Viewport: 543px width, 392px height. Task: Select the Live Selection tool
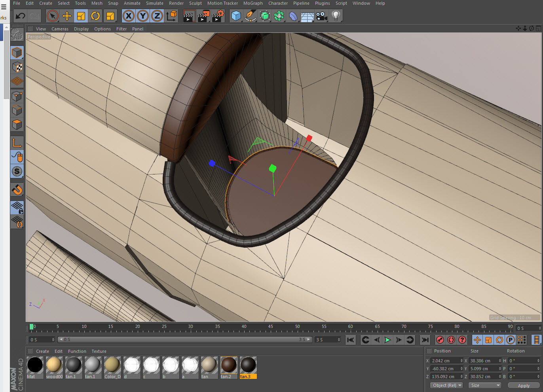tap(52, 16)
